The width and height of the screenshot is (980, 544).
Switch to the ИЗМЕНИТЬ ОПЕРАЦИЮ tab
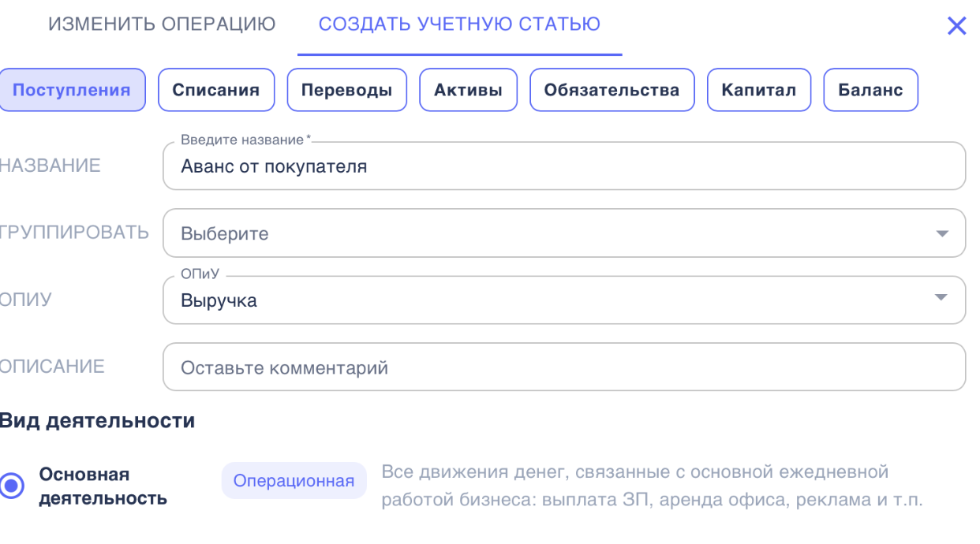[161, 24]
